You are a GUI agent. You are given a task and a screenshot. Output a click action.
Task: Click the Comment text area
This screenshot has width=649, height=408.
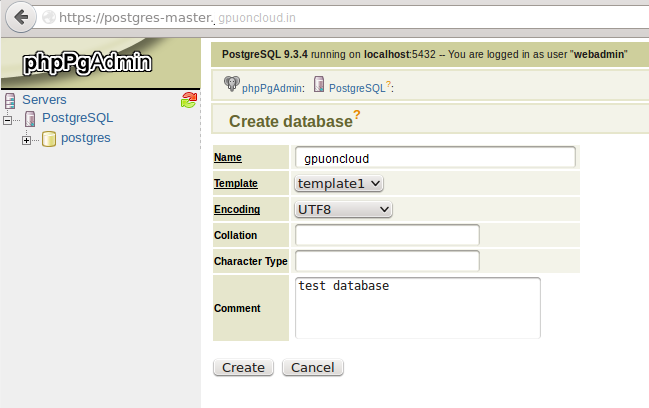(x=417, y=307)
